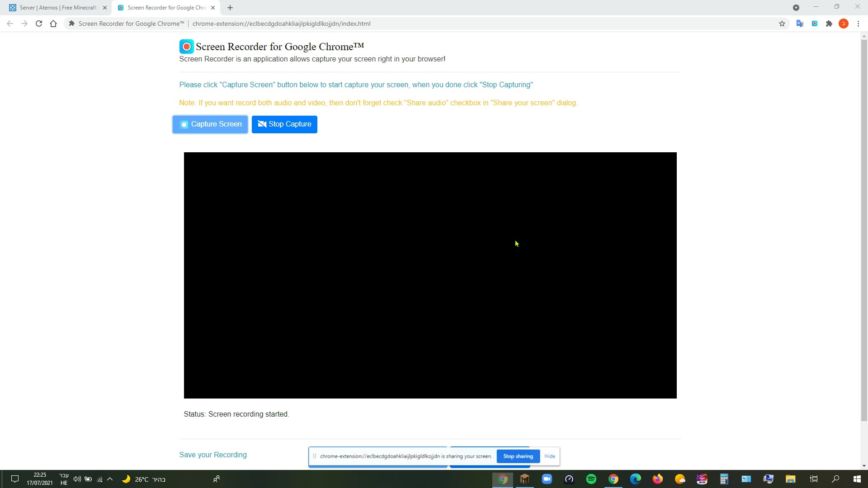The image size is (868, 488).
Task: Click the active Chrome icon beside Minecraft
Action: [x=502, y=479]
